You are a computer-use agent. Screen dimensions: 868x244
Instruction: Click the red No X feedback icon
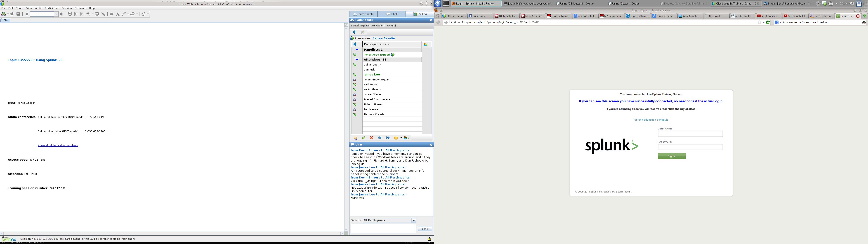coord(371,138)
